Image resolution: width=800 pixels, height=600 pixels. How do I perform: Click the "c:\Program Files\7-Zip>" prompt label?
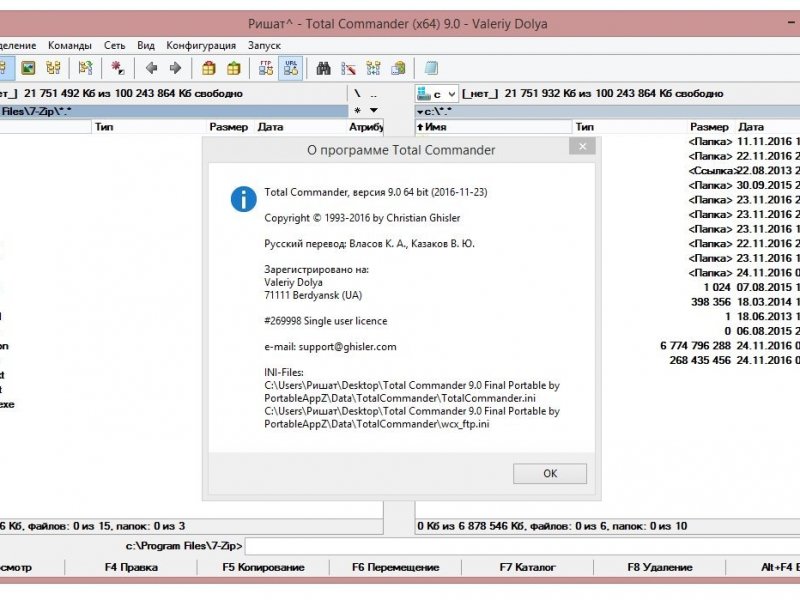click(184, 546)
